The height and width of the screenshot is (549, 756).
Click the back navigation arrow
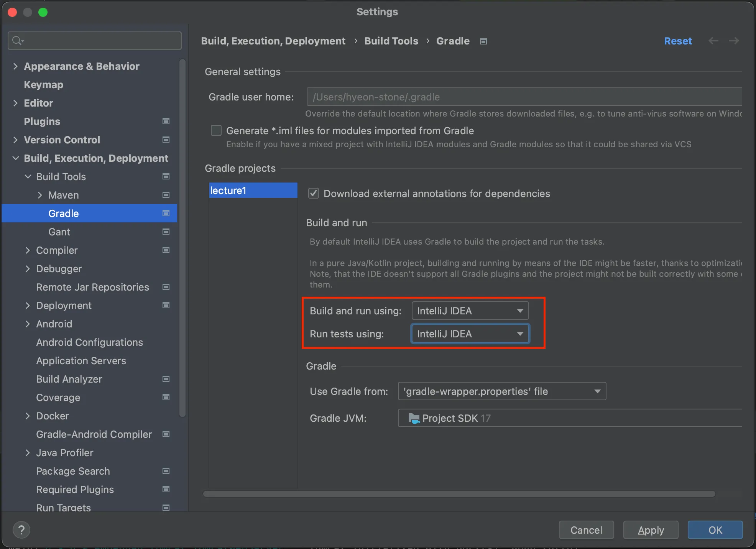pos(713,41)
